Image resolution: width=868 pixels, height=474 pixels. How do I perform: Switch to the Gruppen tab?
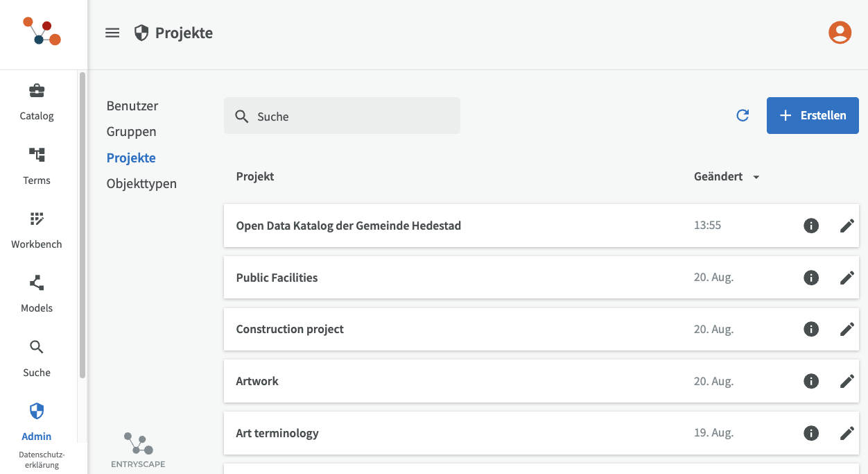132,132
